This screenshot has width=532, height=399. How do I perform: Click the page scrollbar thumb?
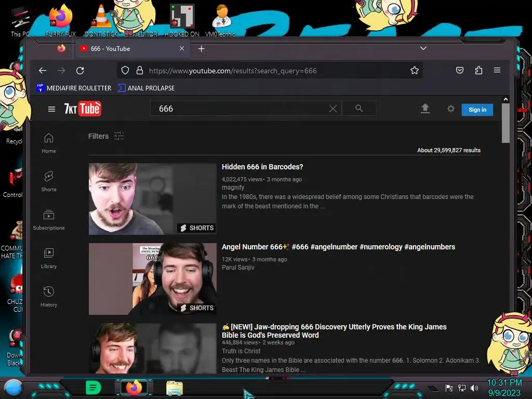tap(506, 123)
